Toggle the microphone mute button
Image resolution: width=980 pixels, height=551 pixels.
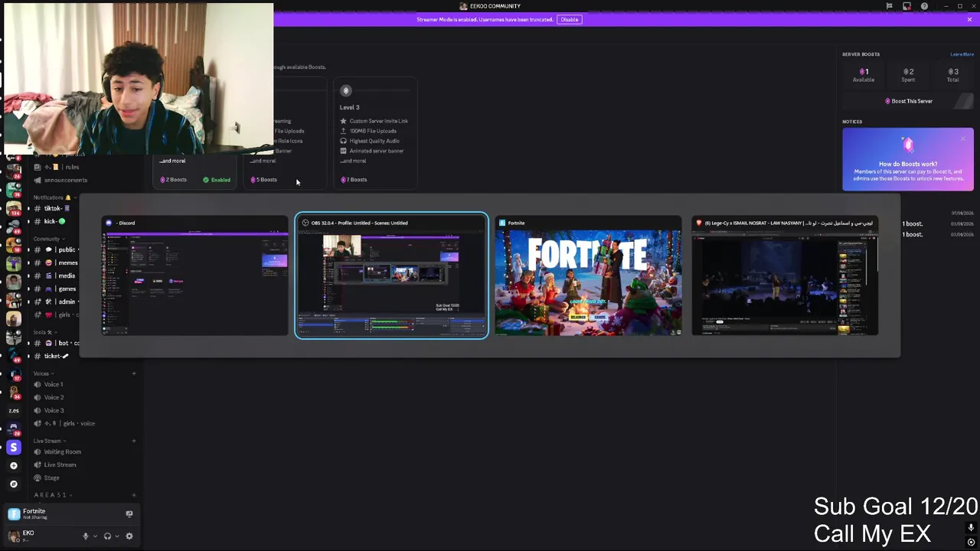86,536
